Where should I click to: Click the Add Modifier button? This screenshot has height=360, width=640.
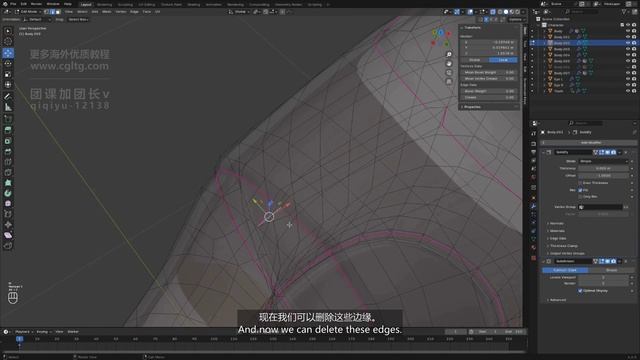589,143
